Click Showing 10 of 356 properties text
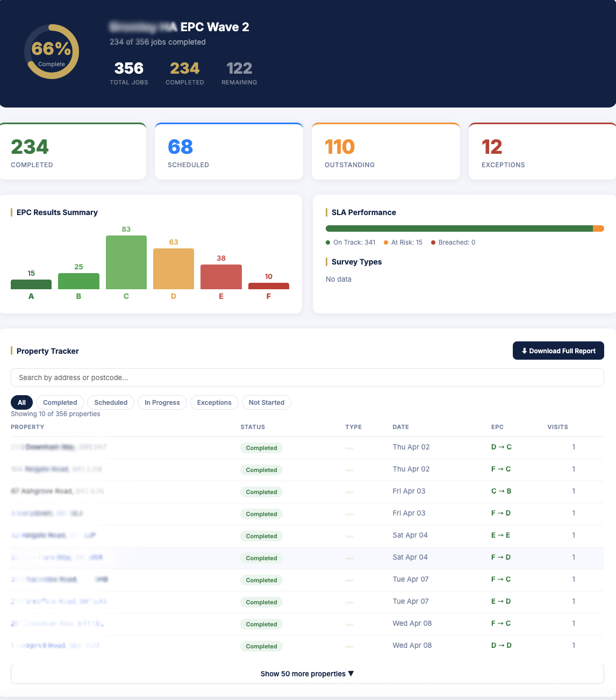This screenshot has width=616, height=700. pos(55,414)
